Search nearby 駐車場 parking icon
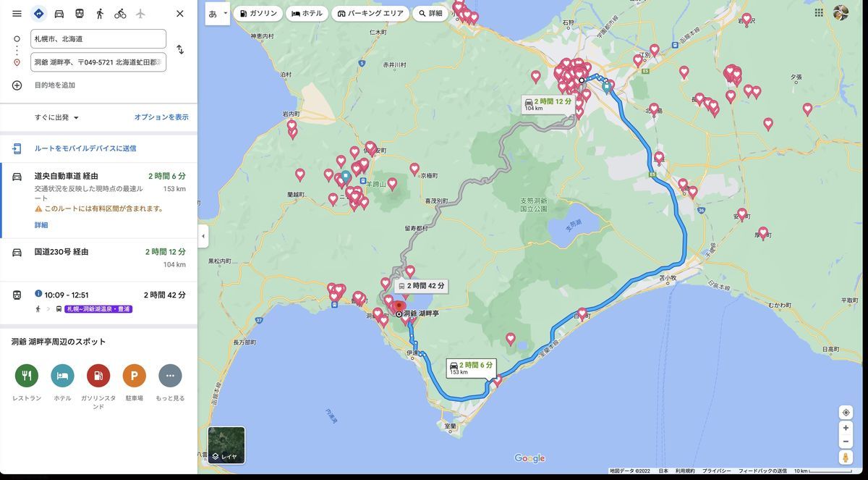 [134, 376]
